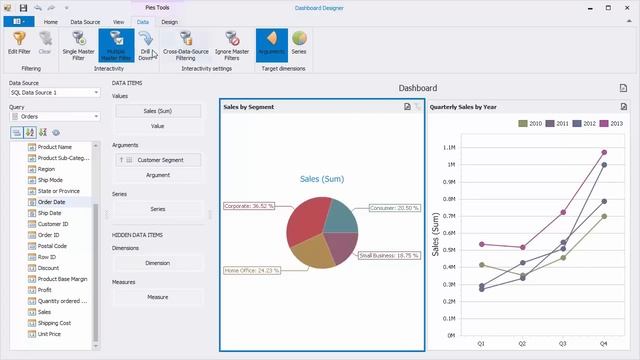
Task: Click the sort ascending A-Z field list icon
Action: click(30, 133)
